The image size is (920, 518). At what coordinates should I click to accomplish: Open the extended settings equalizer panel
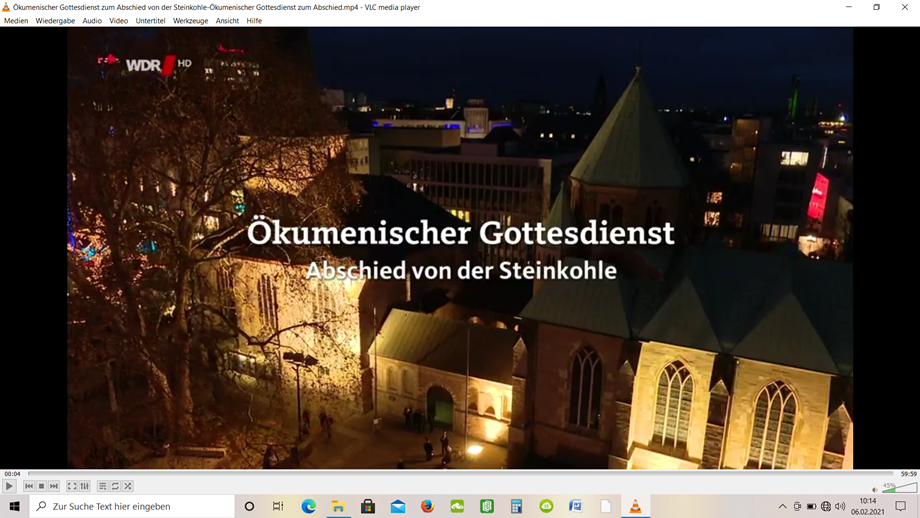85,486
